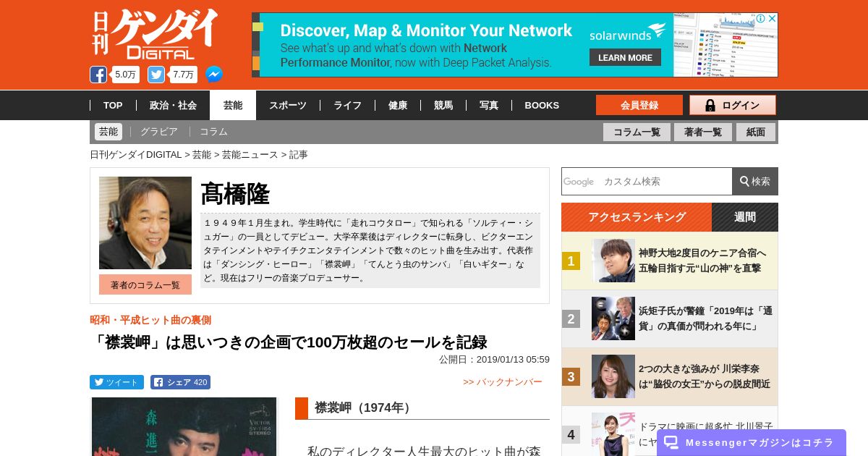Click the Facebook 5.0万 count bubble

126,75
